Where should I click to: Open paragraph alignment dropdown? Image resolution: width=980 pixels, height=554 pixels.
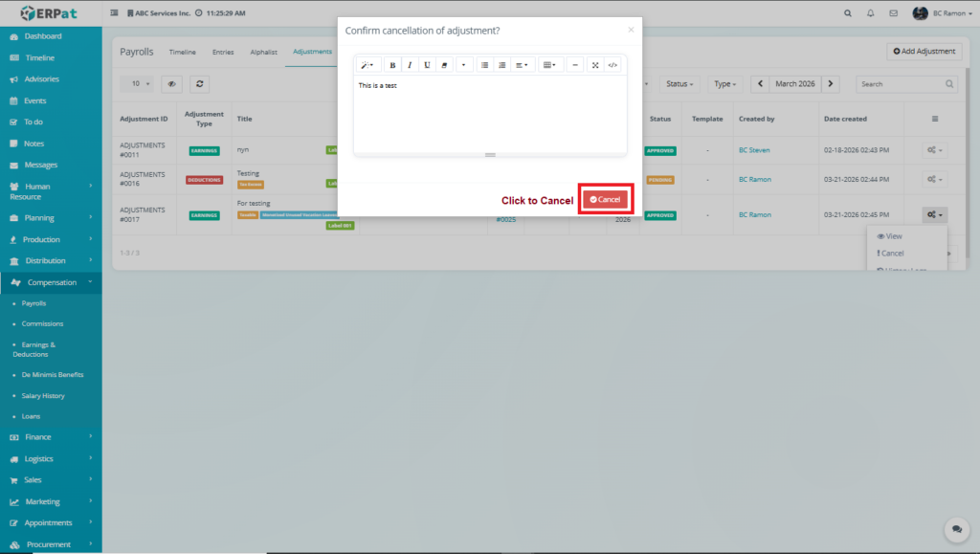(522, 65)
